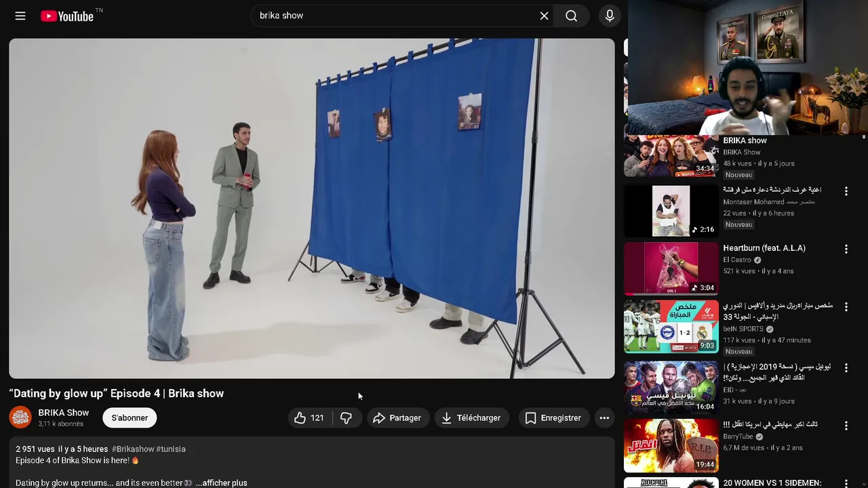Click the 121 likes count

pyautogui.click(x=317, y=418)
